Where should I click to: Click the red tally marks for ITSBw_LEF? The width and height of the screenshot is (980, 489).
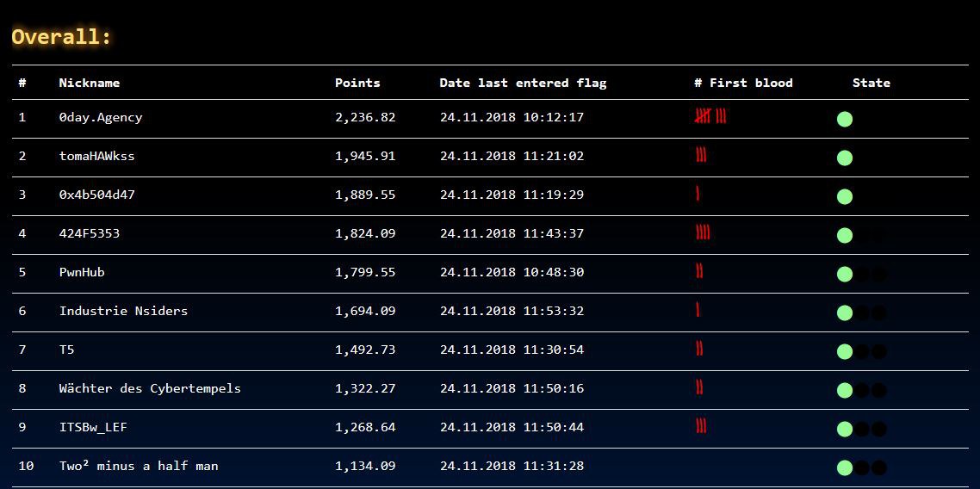coord(701,426)
